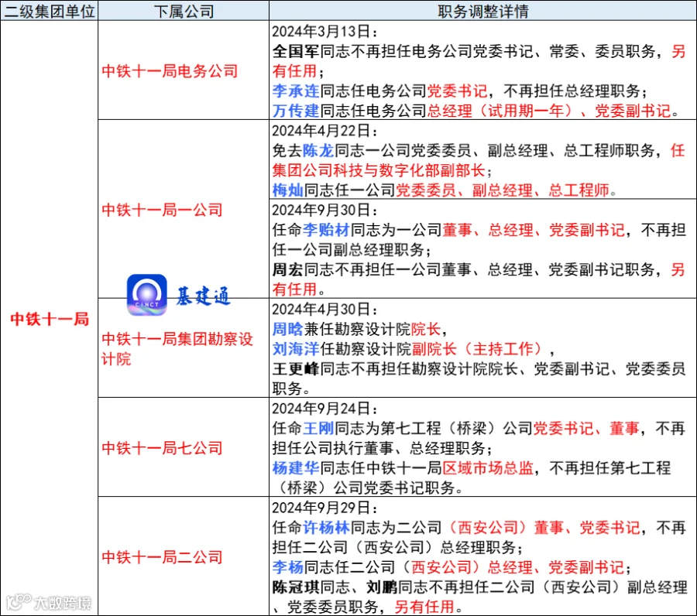This screenshot has height=616, width=697.
Task: Click the blue name "周晗"
Action: (x=287, y=329)
